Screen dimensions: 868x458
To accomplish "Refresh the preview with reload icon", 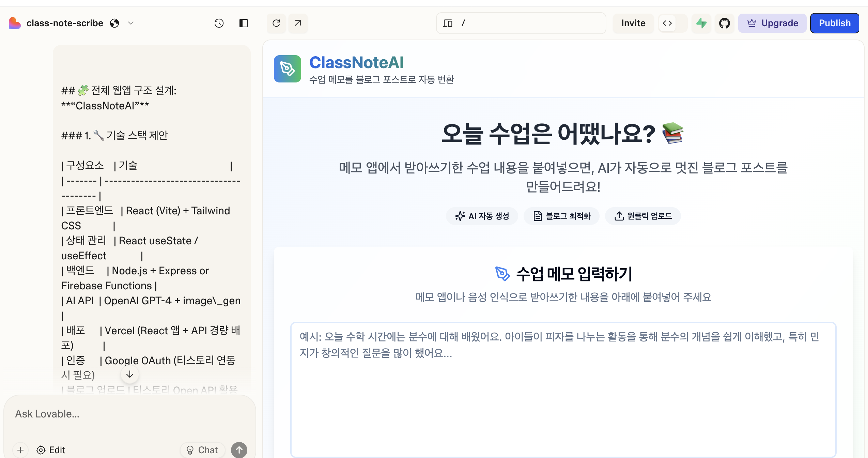I will tap(276, 23).
